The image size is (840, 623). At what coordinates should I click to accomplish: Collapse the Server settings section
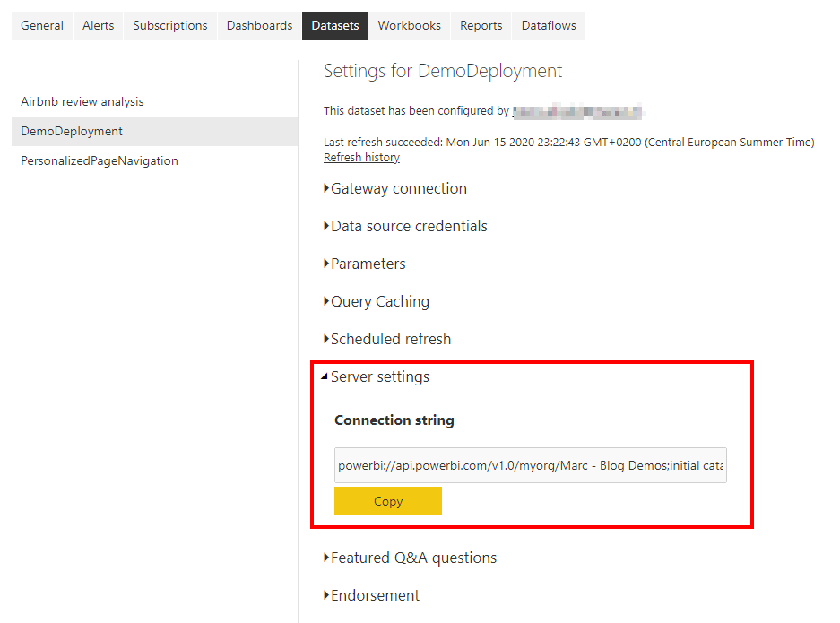click(x=379, y=376)
